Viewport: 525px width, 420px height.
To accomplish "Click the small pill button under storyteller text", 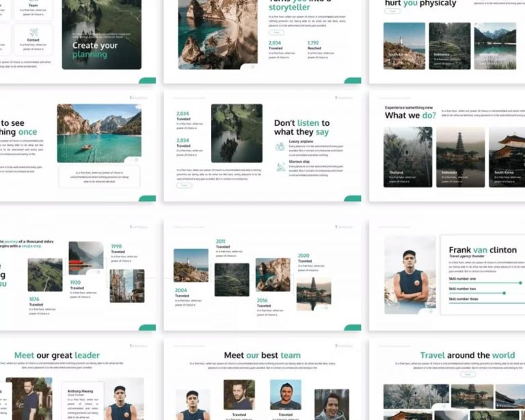I will 276,32.
